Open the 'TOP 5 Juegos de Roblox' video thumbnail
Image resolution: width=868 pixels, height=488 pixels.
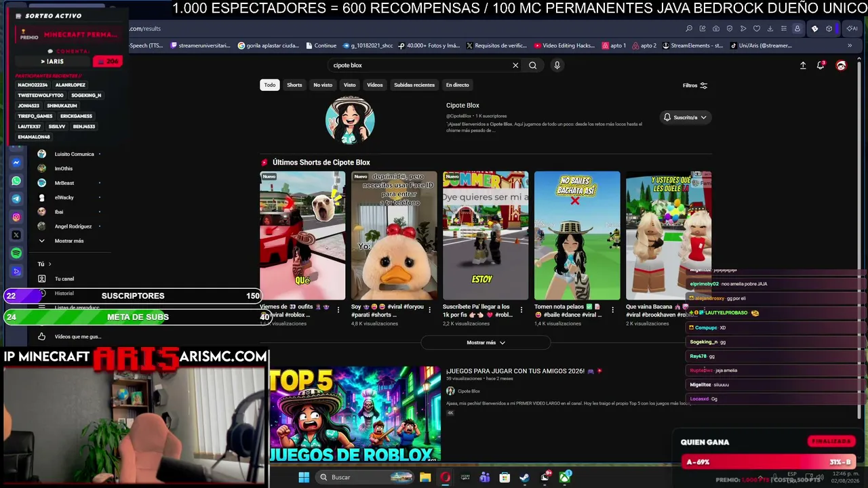click(x=355, y=414)
